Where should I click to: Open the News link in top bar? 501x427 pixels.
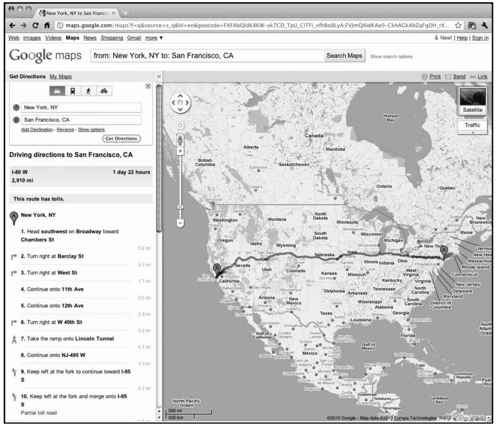(90, 38)
